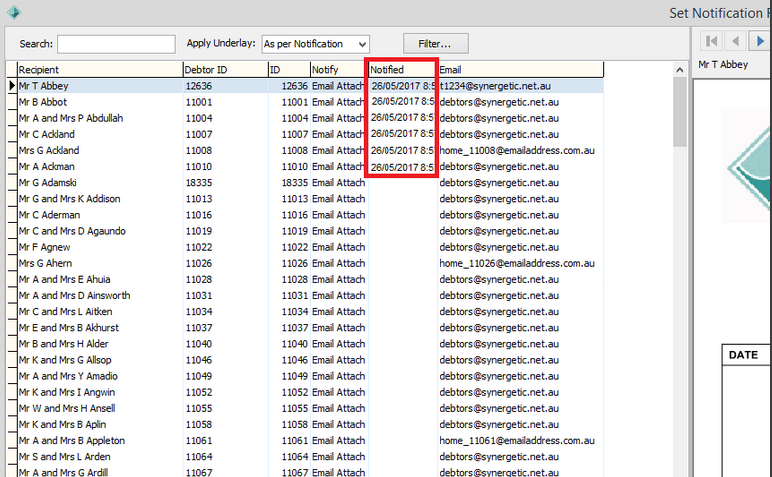Click the Notified column header
772x477 pixels.
401,70
